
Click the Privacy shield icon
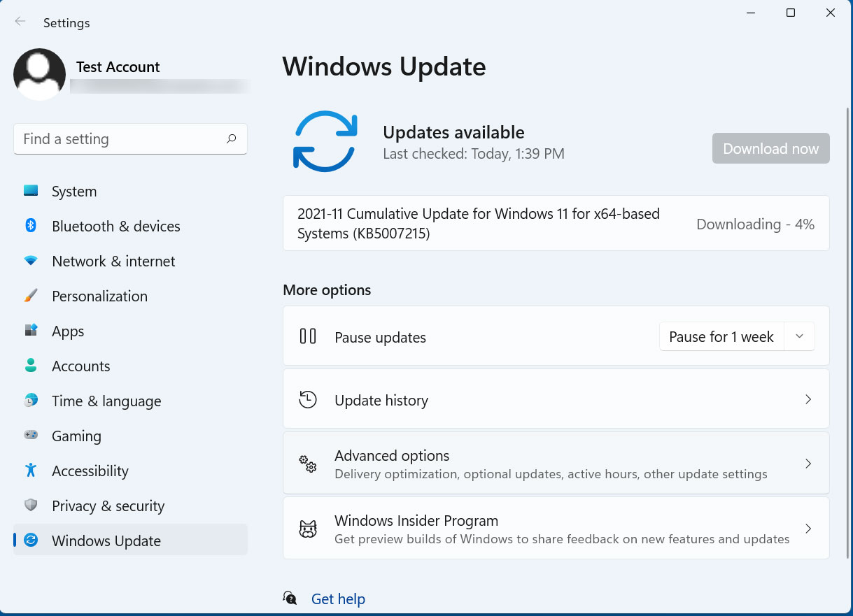31,506
